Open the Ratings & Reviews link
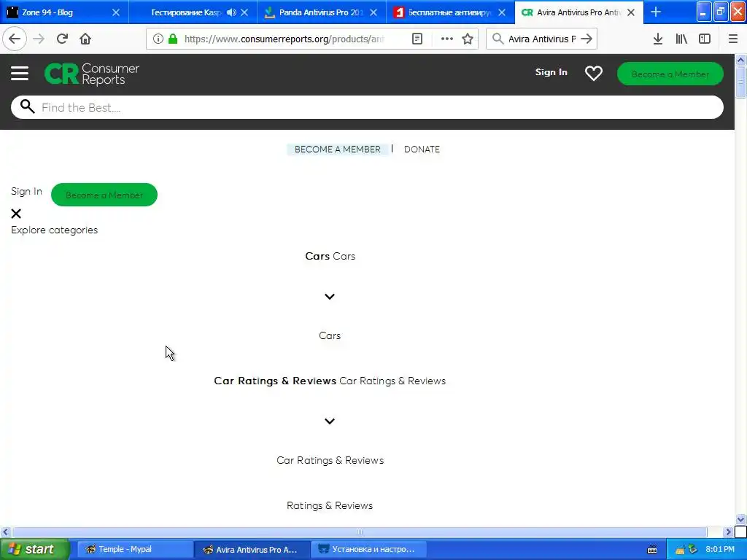 point(330,505)
